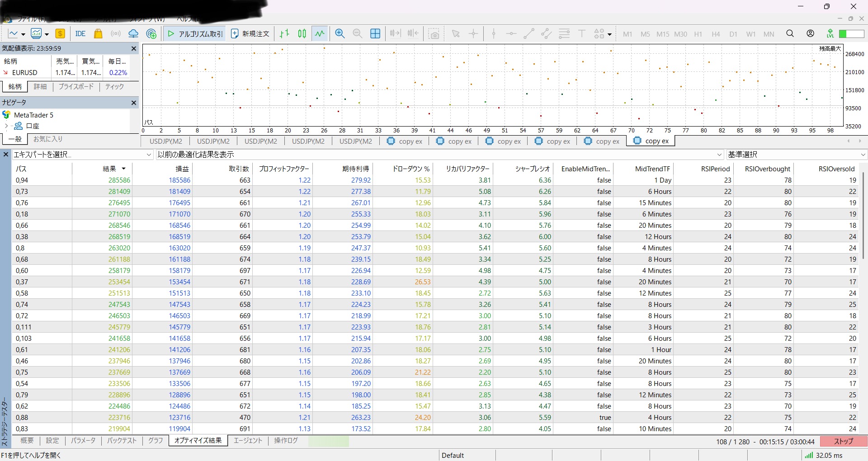The height and width of the screenshot is (461, 868).
Task: Click the results table vertical scrollbar
Action: coord(863,216)
